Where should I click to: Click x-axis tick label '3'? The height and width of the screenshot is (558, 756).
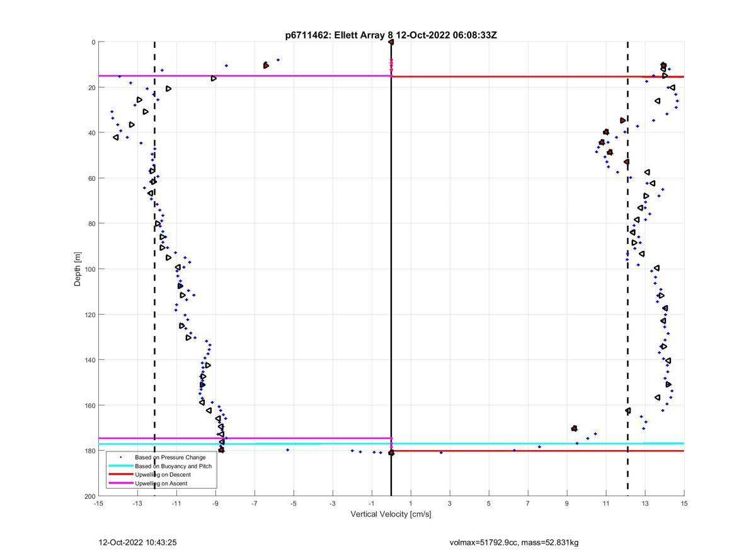click(x=450, y=503)
